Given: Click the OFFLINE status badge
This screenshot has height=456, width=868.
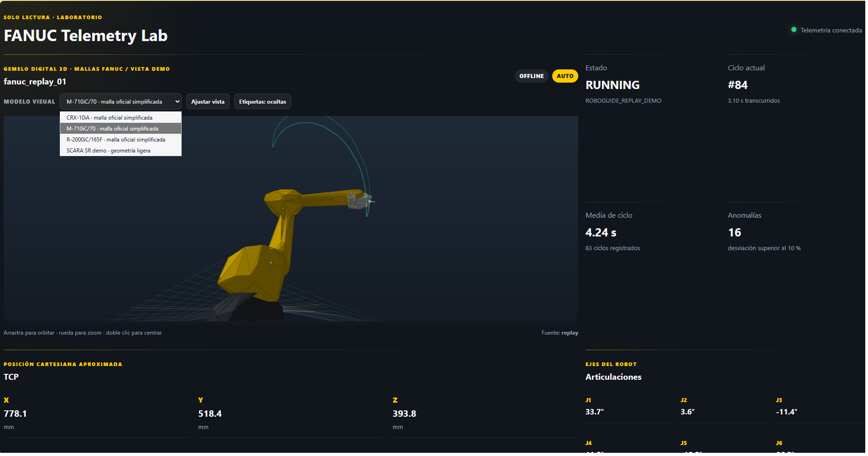Looking at the screenshot, I should (x=532, y=76).
